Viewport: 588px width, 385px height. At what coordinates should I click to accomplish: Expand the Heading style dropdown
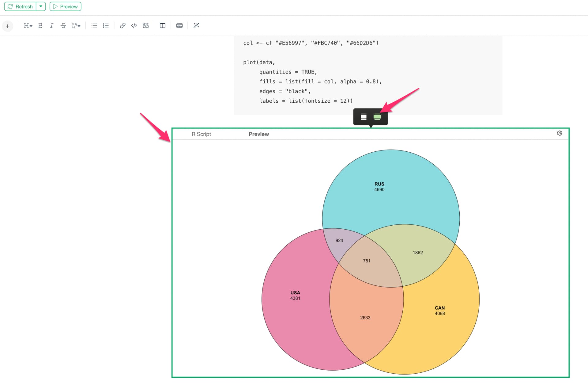pos(28,26)
